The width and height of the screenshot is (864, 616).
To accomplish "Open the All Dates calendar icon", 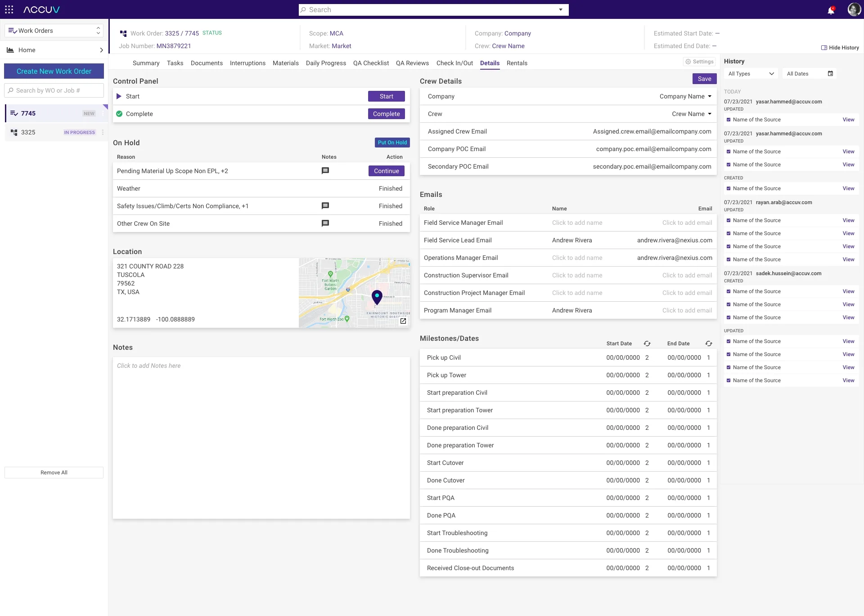I will (x=830, y=74).
